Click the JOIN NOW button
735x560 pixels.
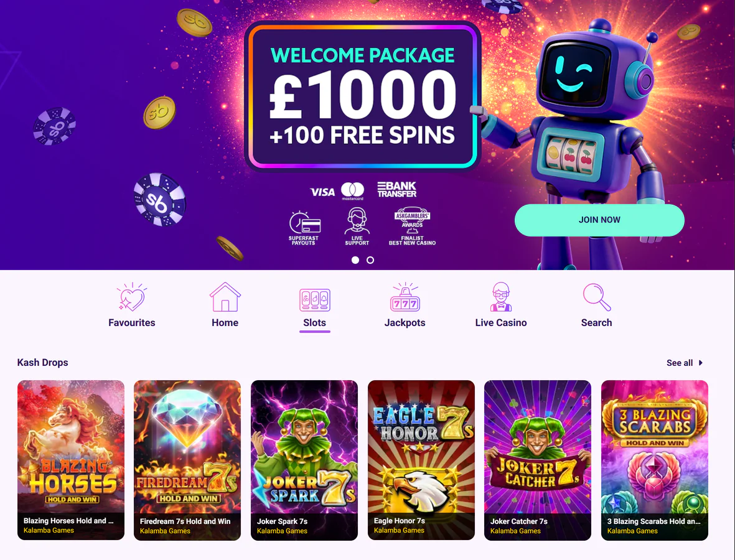click(x=599, y=220)
